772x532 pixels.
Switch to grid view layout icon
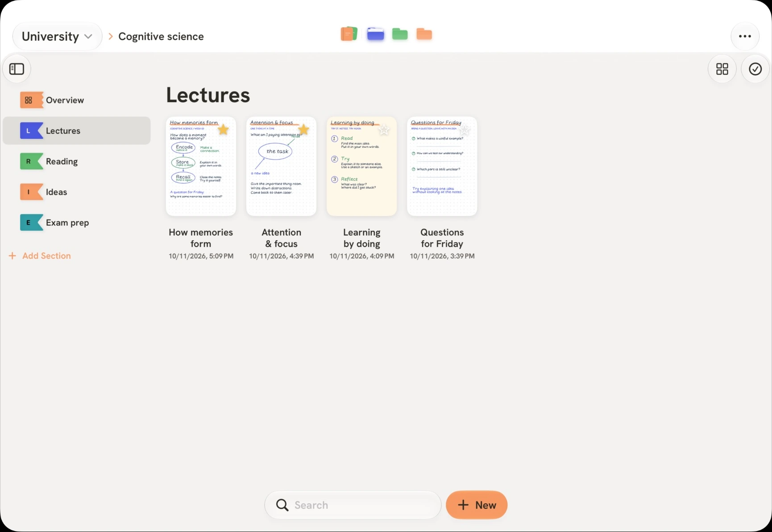coord(722,69)
